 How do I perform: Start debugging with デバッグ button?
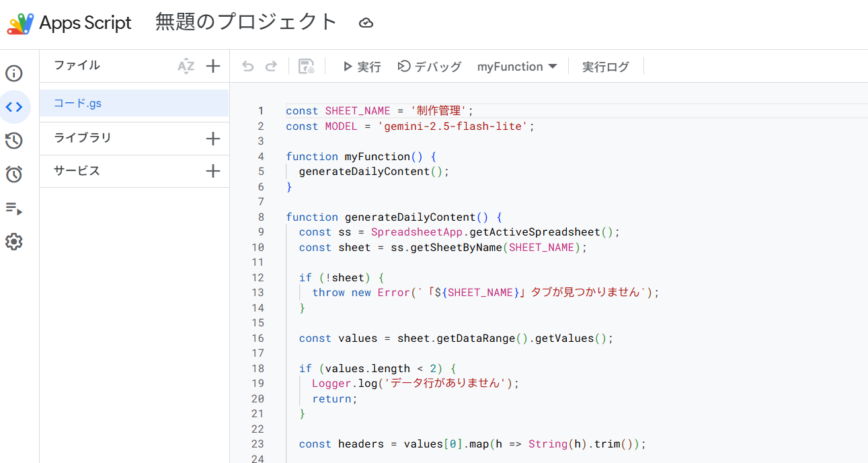click(x=430, y=67)
